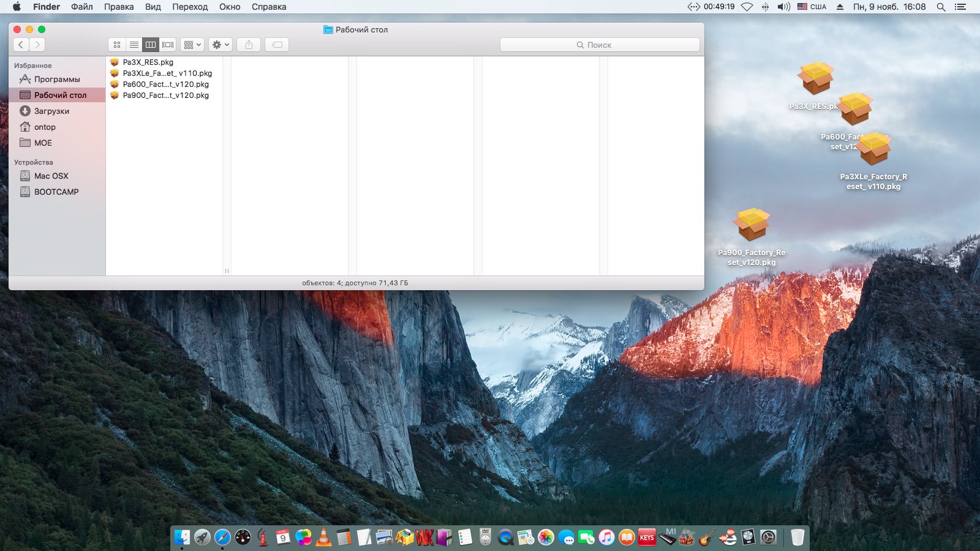Open Launchpad from the Dock
Viewport: 980px width, 551px height.
(x=202, y=537)
